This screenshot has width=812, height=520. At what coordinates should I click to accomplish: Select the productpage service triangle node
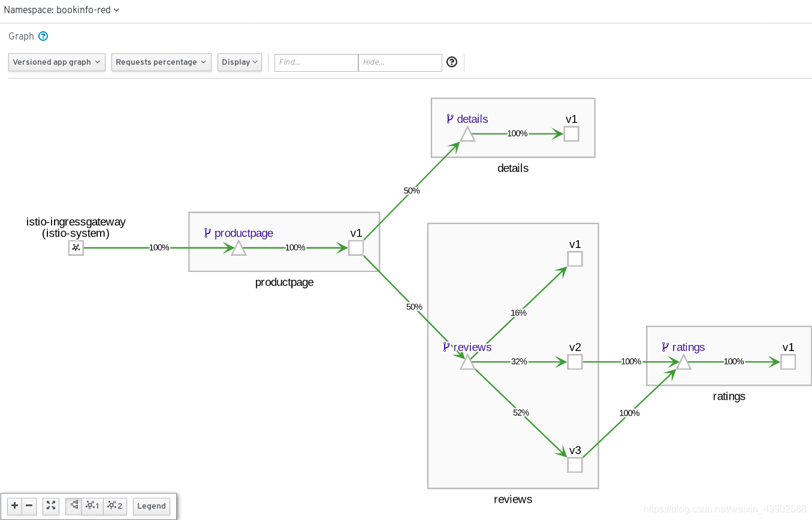pyautogui.click(x=239, y=248)
